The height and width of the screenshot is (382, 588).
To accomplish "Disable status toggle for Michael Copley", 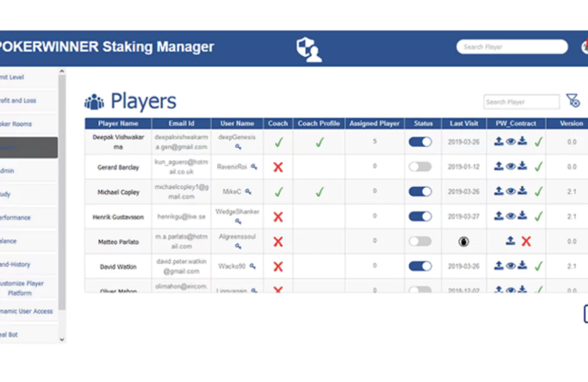I will (x=420, y=192).
